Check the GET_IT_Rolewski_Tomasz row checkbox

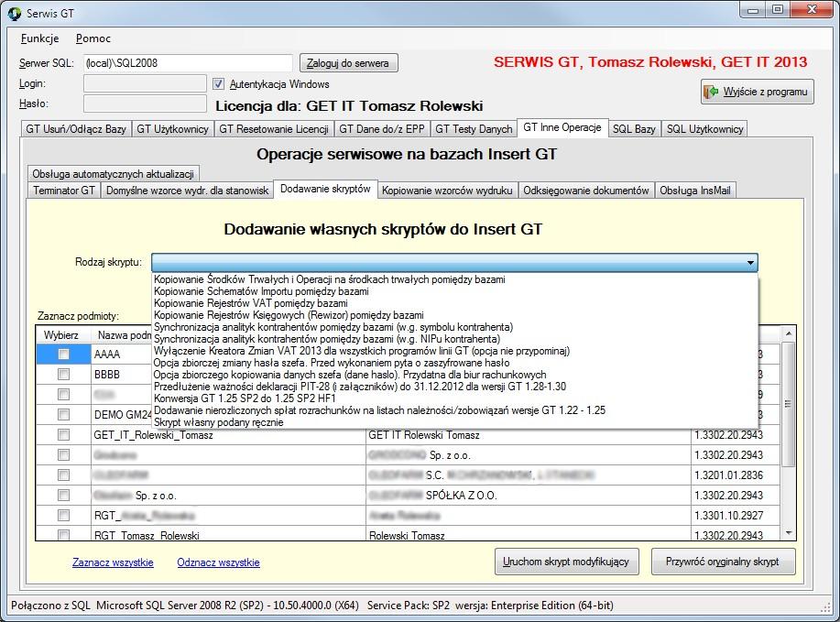click(64, 434)
